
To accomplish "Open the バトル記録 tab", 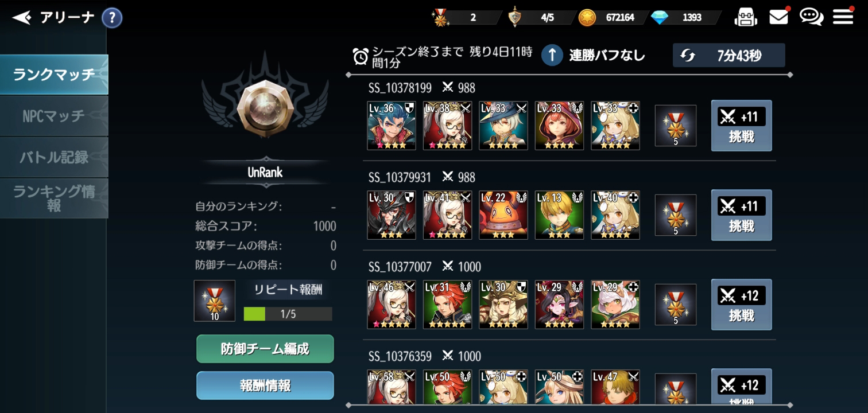I will point(54,157).
